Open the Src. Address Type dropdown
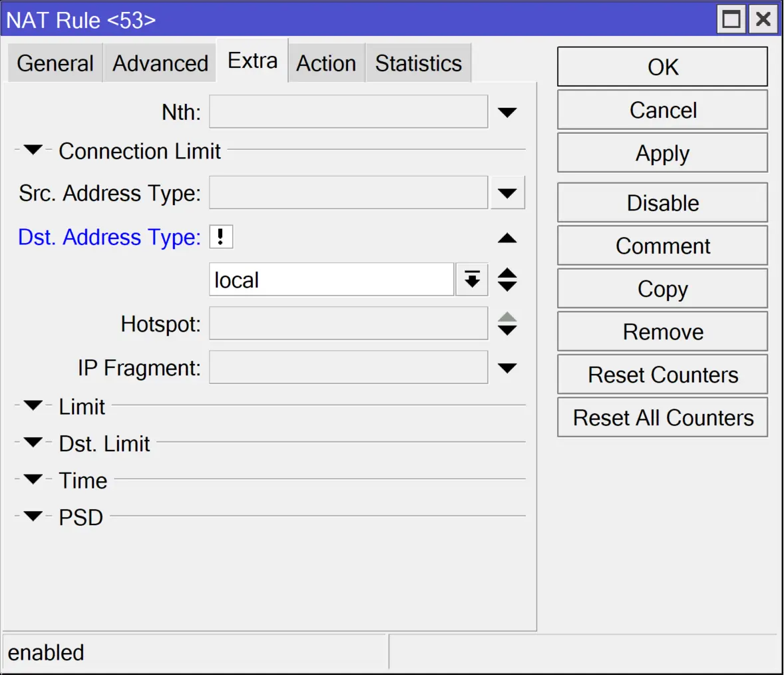 507,192
